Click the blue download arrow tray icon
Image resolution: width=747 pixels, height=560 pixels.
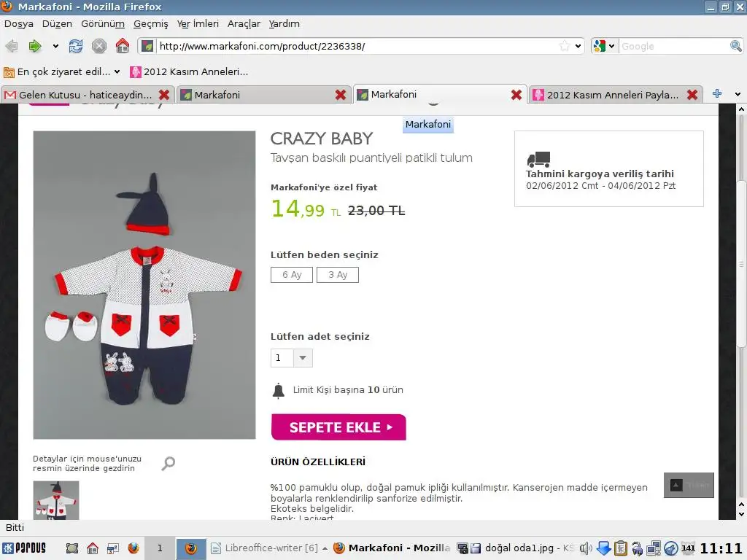[x=603, y=548]
